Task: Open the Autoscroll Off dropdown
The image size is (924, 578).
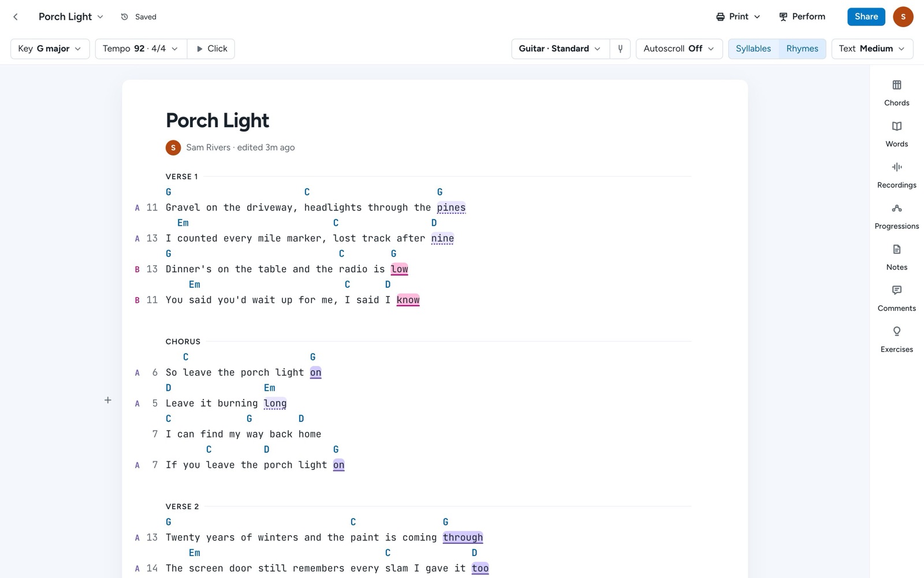Action: (x=679, y=49)
